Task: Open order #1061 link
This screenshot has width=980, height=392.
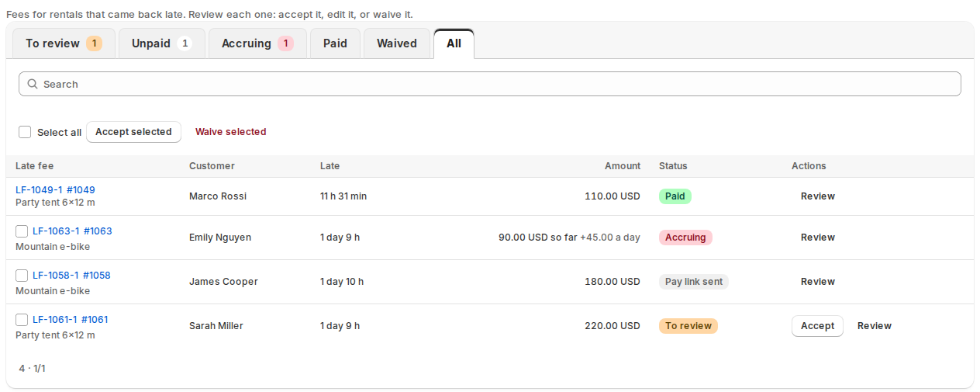Action: click(95, 319)
